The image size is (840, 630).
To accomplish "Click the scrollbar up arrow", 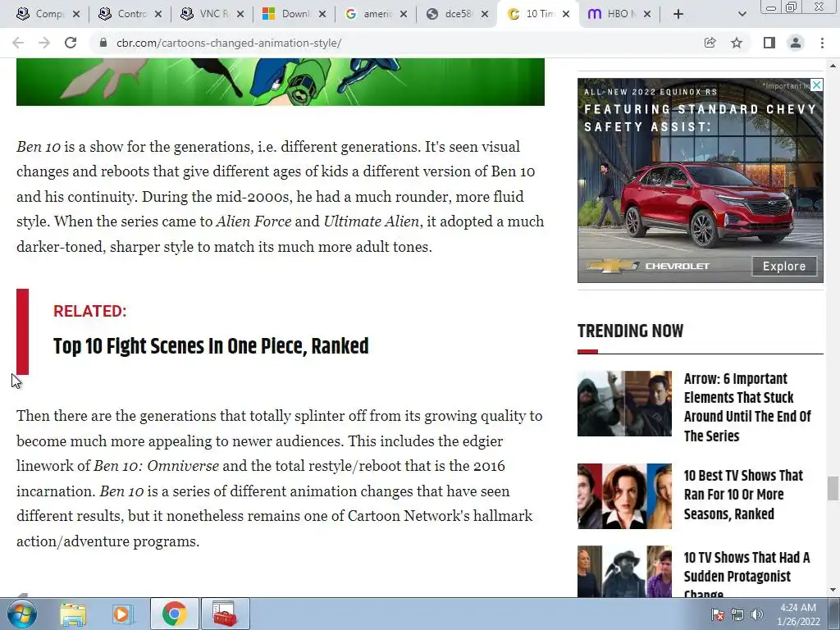I will click(x=833, y=66).
